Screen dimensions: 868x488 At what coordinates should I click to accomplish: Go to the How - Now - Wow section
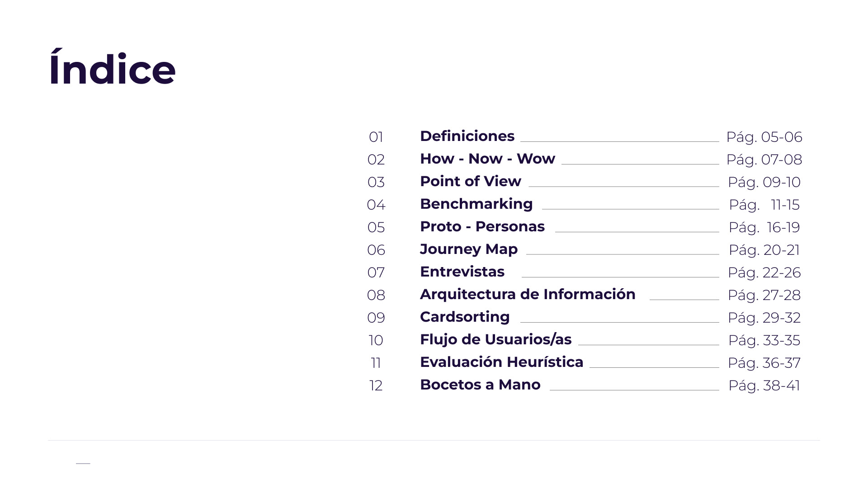click(x=487, y=159)
